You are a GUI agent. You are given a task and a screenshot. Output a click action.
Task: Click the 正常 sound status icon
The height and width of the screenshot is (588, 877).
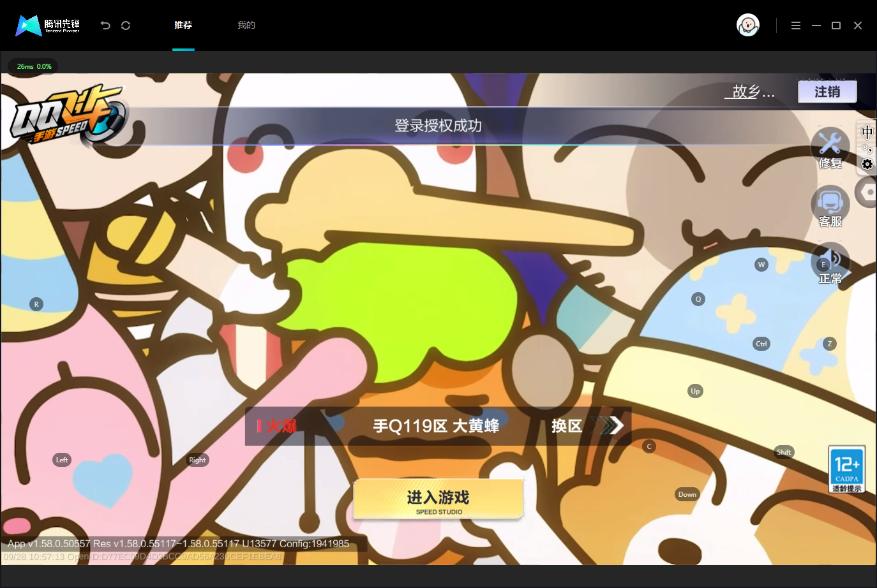pyautogui.click(x=830, y=263)
